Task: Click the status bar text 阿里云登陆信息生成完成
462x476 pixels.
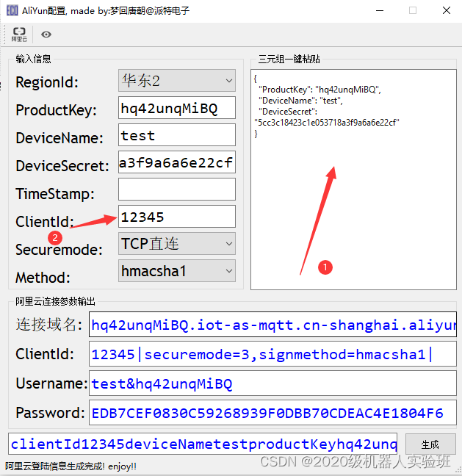Action: click(x=71, y=466)
